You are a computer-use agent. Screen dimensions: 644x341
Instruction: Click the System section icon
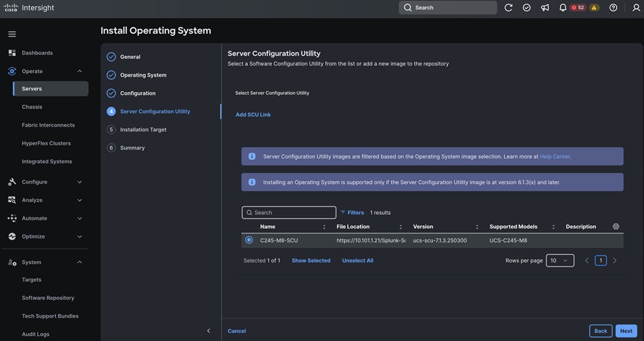pyautogui.click(x=12, y=262)
